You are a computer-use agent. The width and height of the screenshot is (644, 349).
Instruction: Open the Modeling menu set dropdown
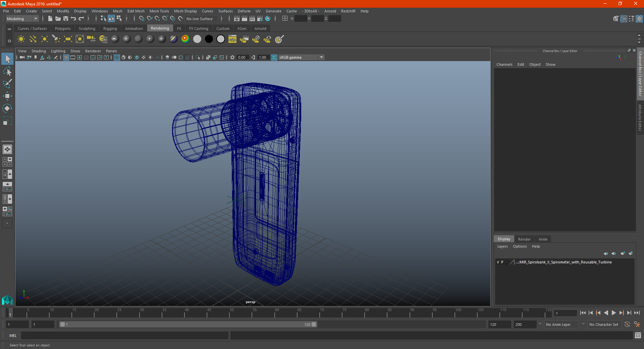coord(22,19)
